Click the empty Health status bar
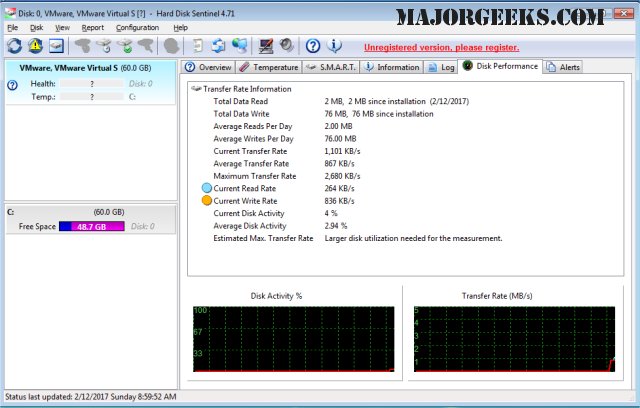 tap(92, 84)
